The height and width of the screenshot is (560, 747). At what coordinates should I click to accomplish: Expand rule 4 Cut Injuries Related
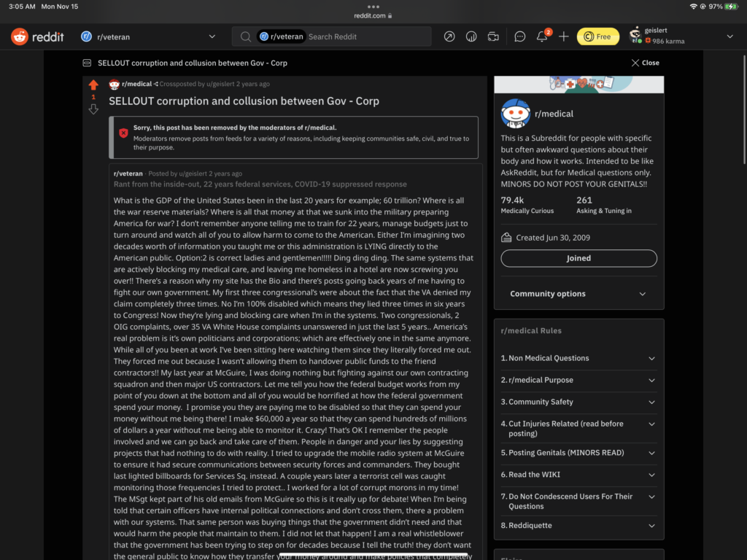578,429
